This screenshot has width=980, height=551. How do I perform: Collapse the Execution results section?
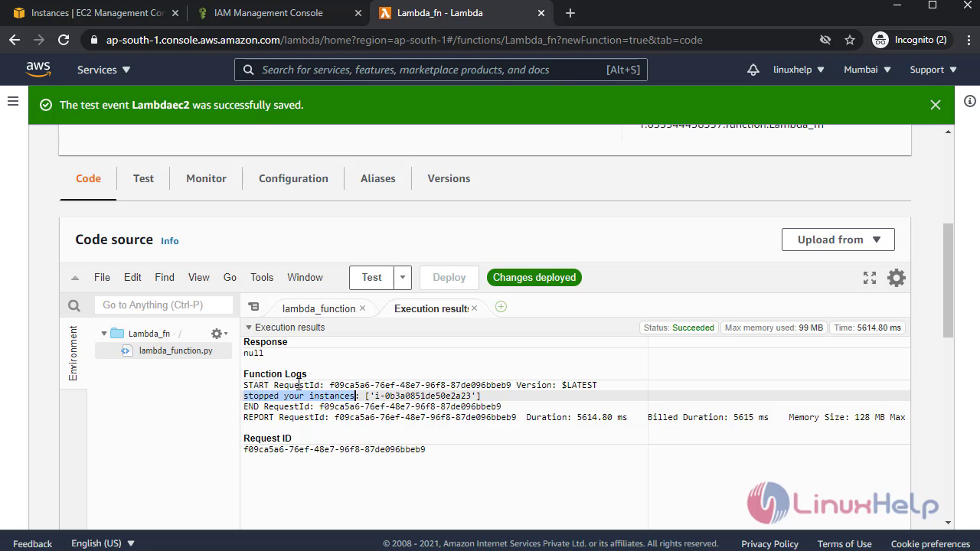pos(248,328)
